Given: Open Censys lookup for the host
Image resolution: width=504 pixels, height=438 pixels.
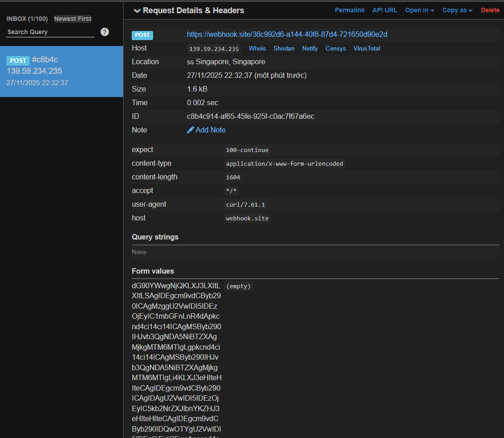Looking at the screenshot, I should pos(335,49).
